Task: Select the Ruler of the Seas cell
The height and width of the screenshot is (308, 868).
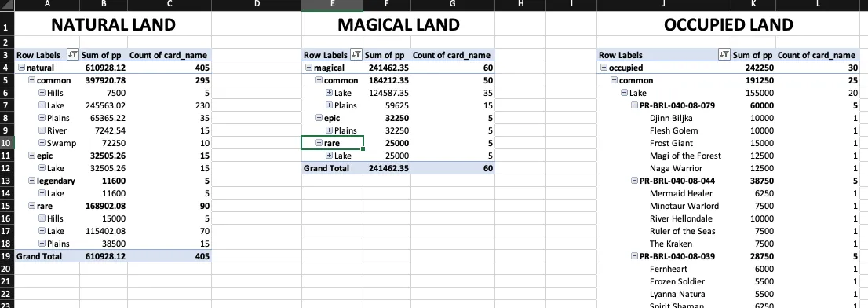Action: click(x=664, y=231)
